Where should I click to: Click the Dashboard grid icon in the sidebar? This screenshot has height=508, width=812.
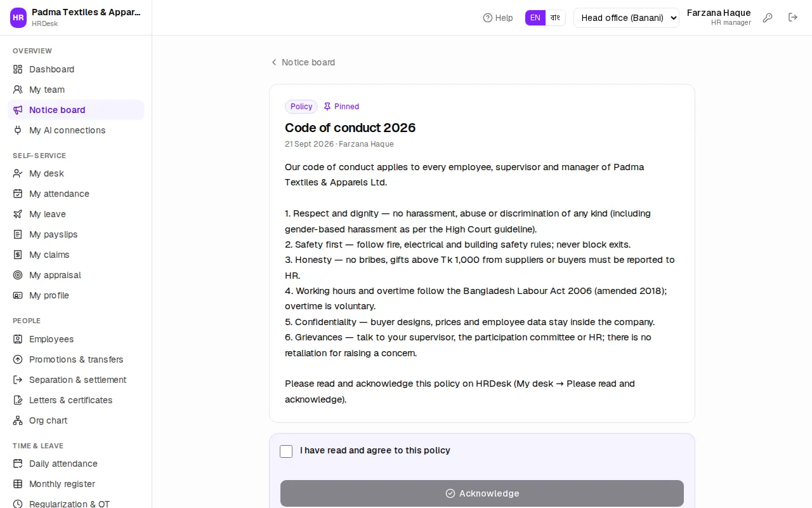tap(18, 69)
